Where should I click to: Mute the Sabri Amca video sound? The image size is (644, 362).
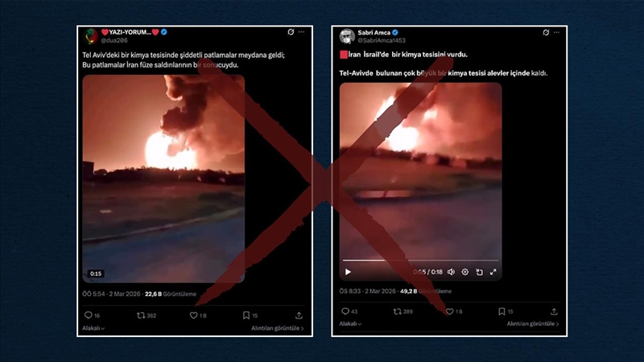[451, 272]
